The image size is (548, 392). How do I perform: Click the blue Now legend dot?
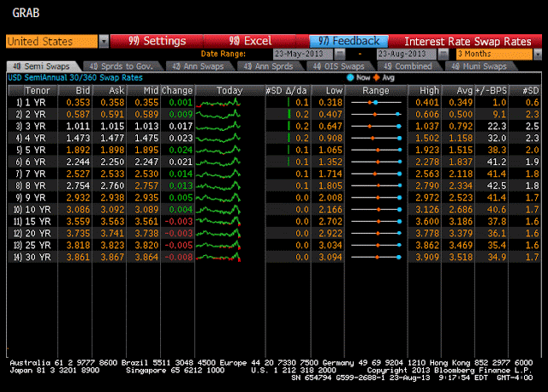click(x=349, y=77)
